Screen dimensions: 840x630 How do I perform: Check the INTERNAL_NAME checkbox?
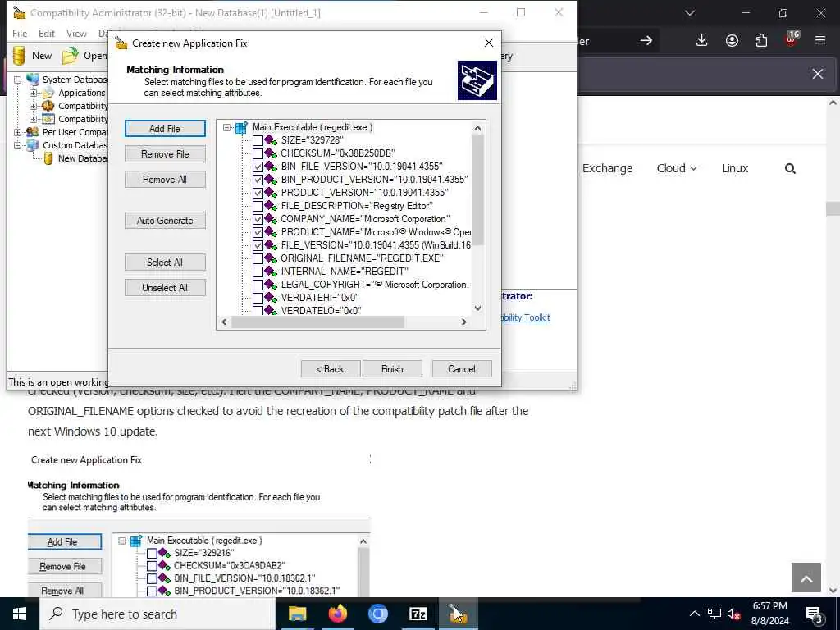258,272
